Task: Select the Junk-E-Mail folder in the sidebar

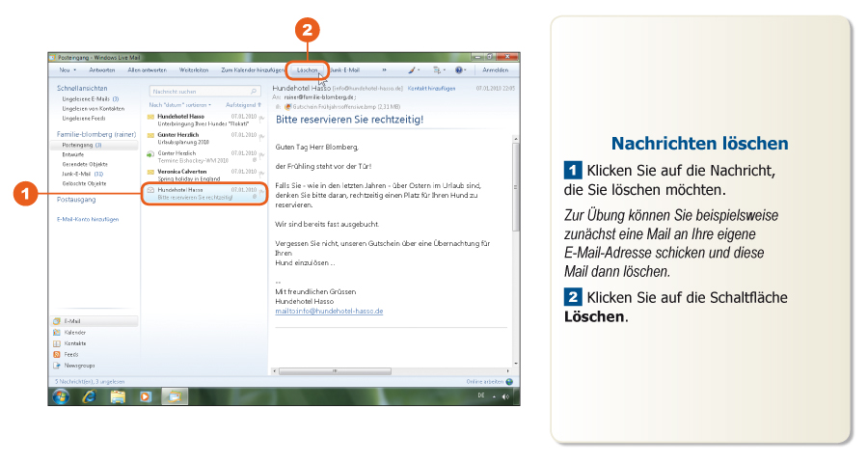Action: (81, 174)
